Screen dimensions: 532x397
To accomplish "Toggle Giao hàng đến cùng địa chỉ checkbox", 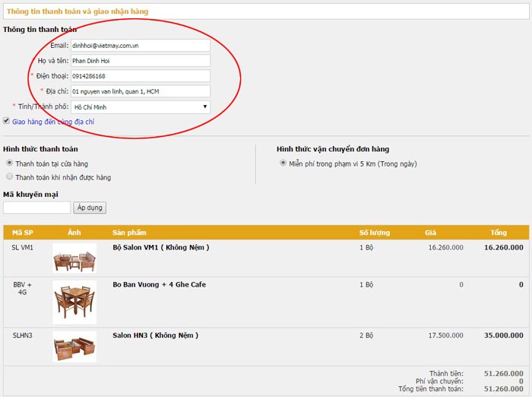I will coord(6,121).
